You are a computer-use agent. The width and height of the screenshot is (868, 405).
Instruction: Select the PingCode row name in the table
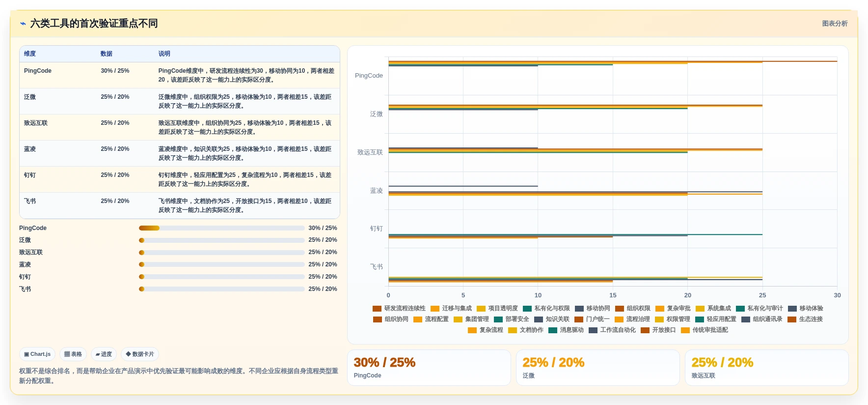pos(38,71)
